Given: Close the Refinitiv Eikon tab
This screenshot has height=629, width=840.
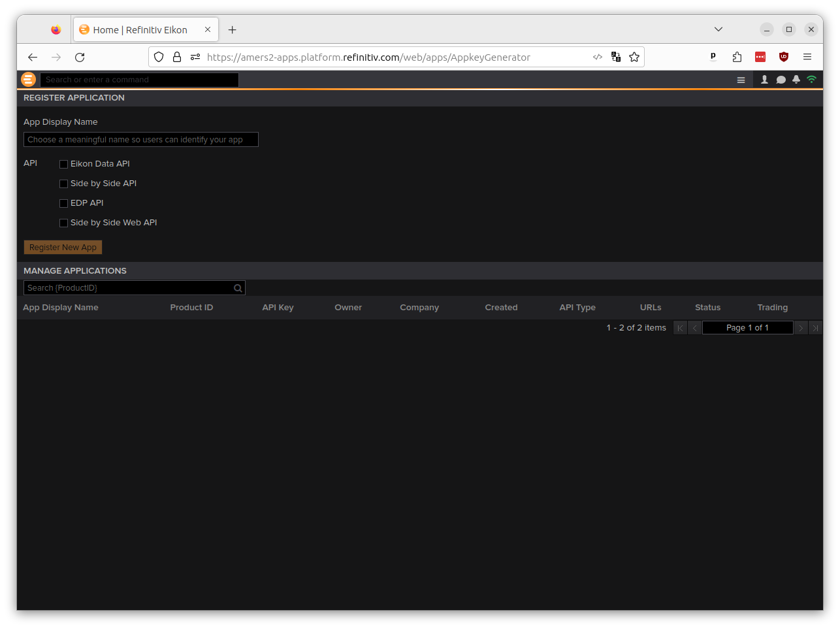Looking at the screenshot, I should coord(208,30).
